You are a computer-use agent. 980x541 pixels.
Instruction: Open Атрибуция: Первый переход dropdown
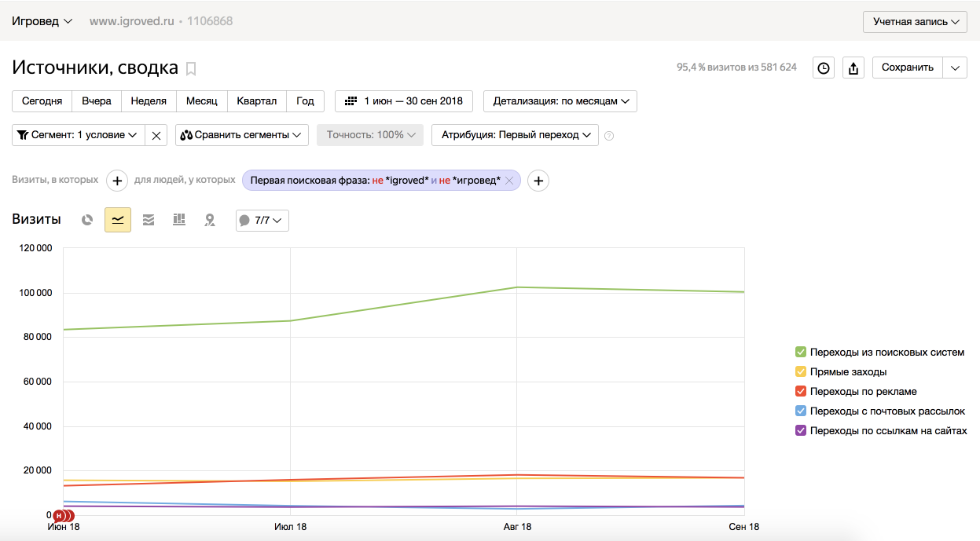[516, 135]
